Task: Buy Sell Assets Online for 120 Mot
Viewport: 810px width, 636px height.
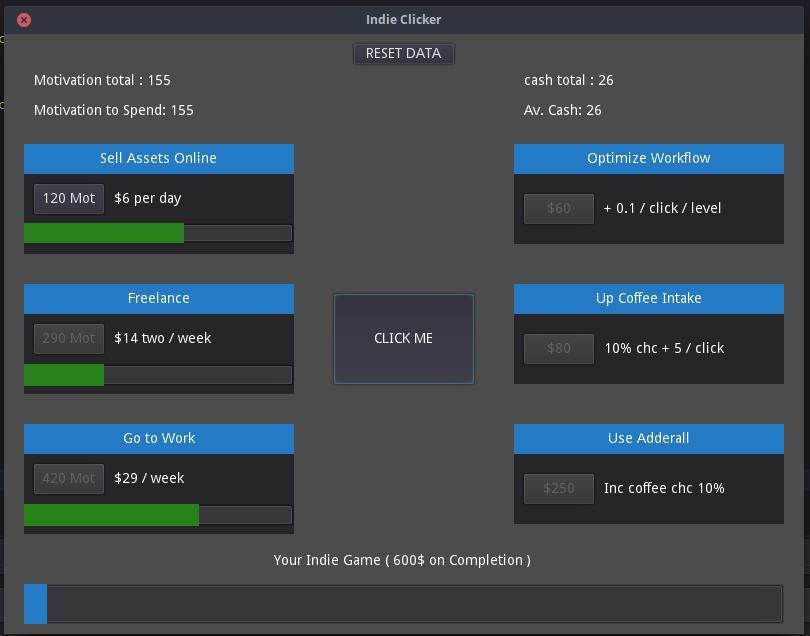Action: pyautogui.click(x=69, y=199)
